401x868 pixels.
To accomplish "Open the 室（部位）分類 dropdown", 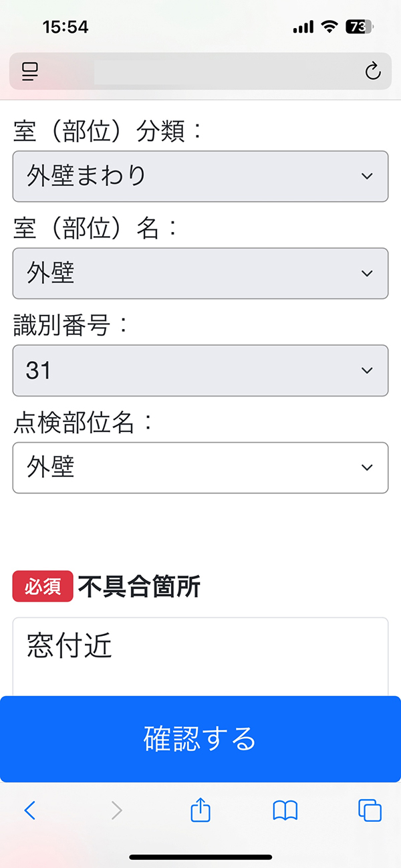I will pyautogui.click(x=200, y=176).
